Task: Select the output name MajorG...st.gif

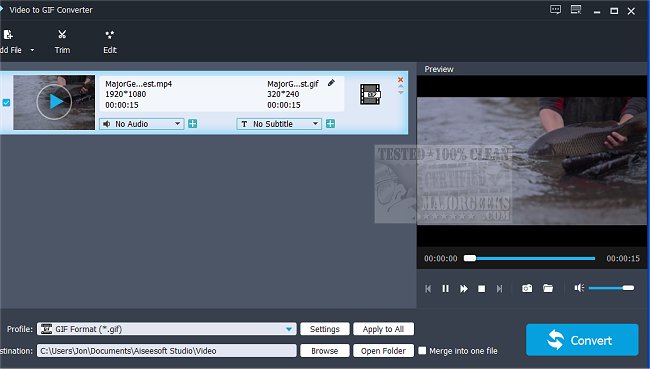Action: [x=293, y=84]
